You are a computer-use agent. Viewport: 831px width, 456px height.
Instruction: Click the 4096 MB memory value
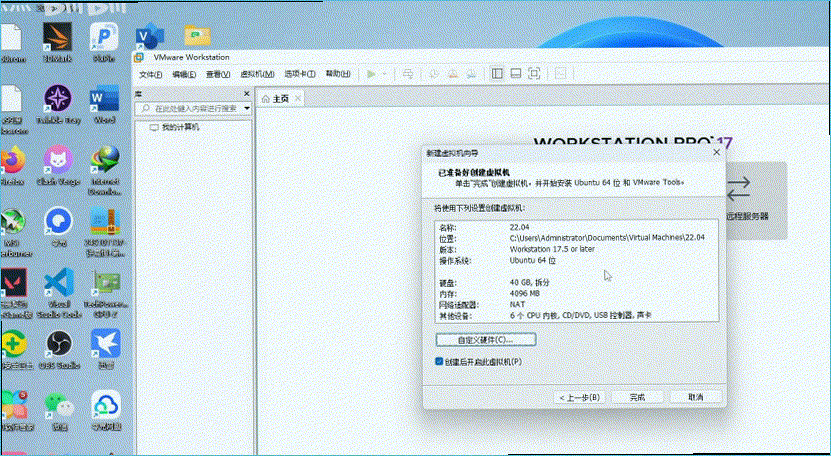point(525,293)
